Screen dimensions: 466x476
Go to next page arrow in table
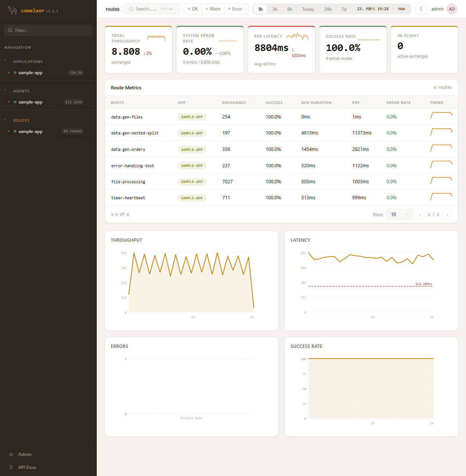pos(447,215)
